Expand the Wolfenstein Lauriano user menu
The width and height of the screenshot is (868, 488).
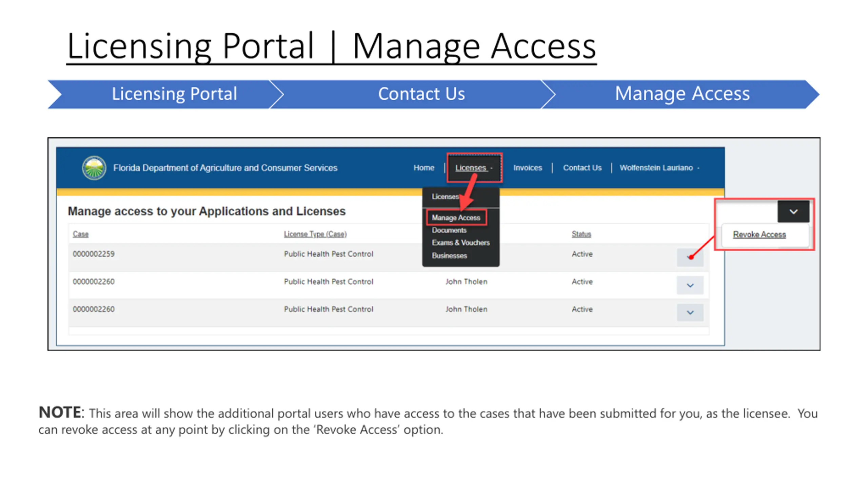tap(659, 168)
